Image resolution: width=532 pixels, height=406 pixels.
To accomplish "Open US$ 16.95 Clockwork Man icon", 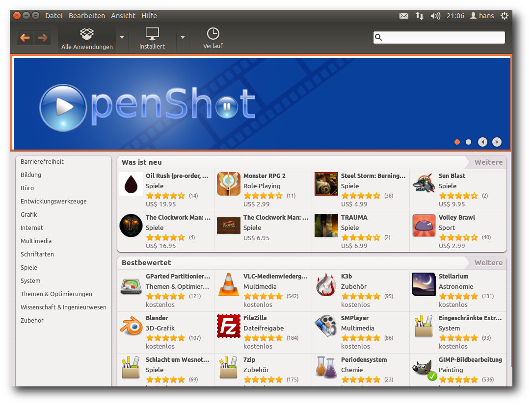I will [131, 226].
